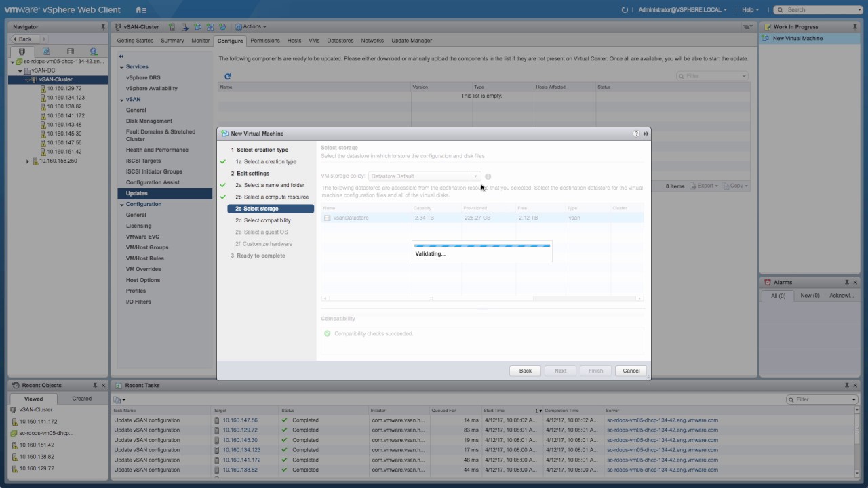Open Administrator@VSPHERE.LOCAL user menu
Image resolution: width=868 pixels, height=488 pixels.
(682, 9)
